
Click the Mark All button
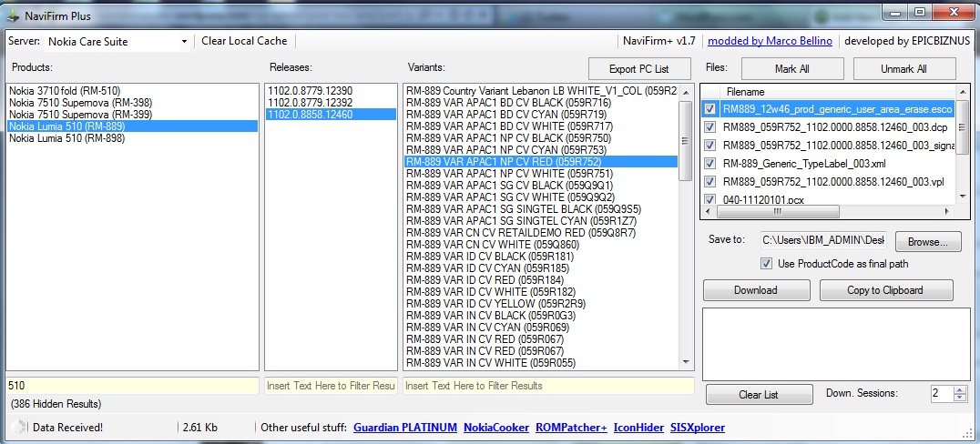pyautogui.click(x=791, y=68)
